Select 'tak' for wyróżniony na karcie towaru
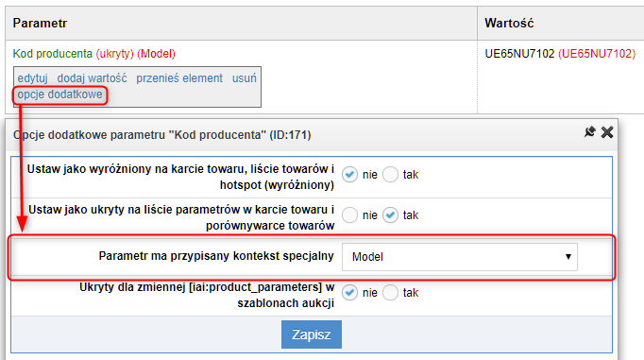The image size is (644, 360). coord(390,175)
